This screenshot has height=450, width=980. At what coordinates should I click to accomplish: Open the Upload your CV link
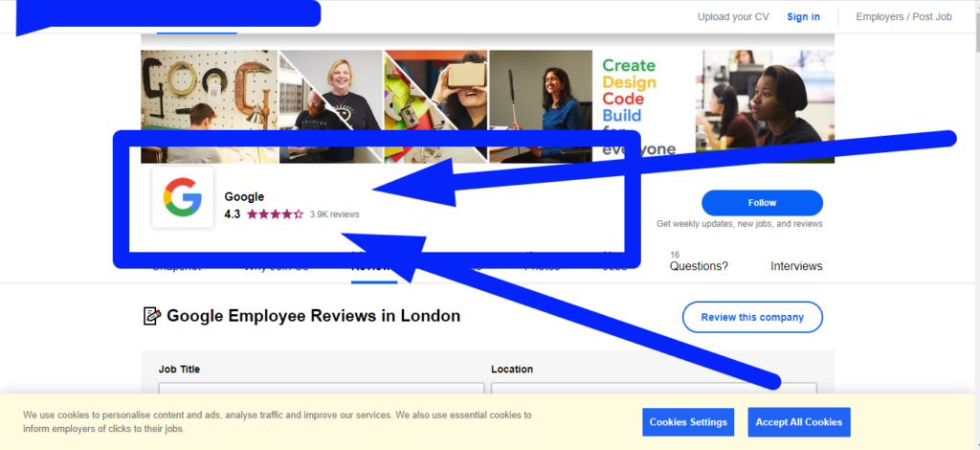coord(733,17)
